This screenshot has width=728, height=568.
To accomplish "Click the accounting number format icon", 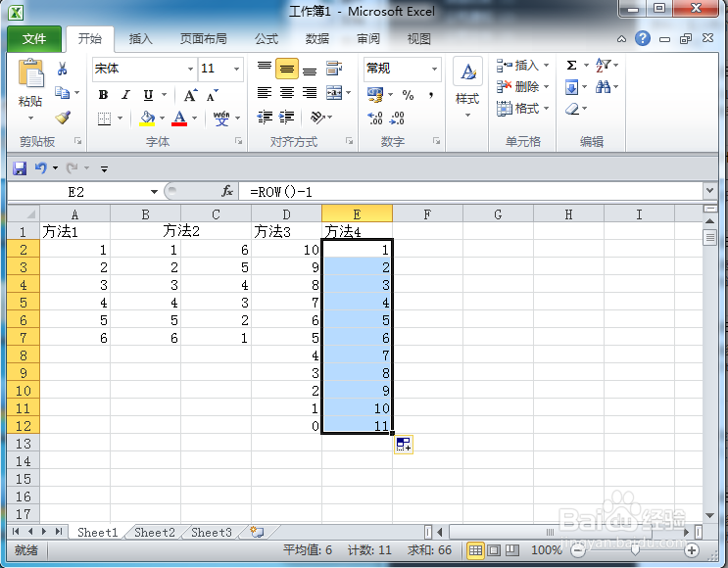I will pyautogui.click(x=375, y=95).
